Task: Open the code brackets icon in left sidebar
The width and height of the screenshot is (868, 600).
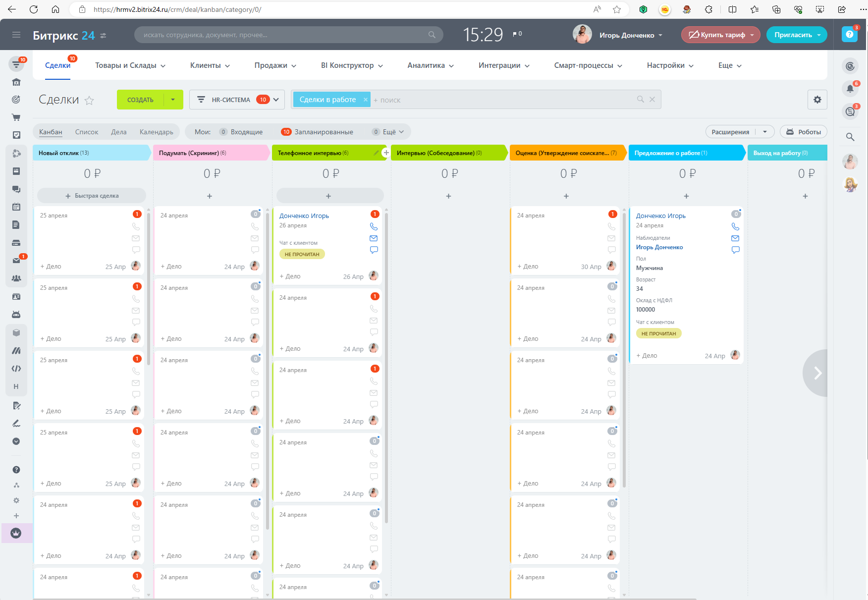Action: point(16,368)
